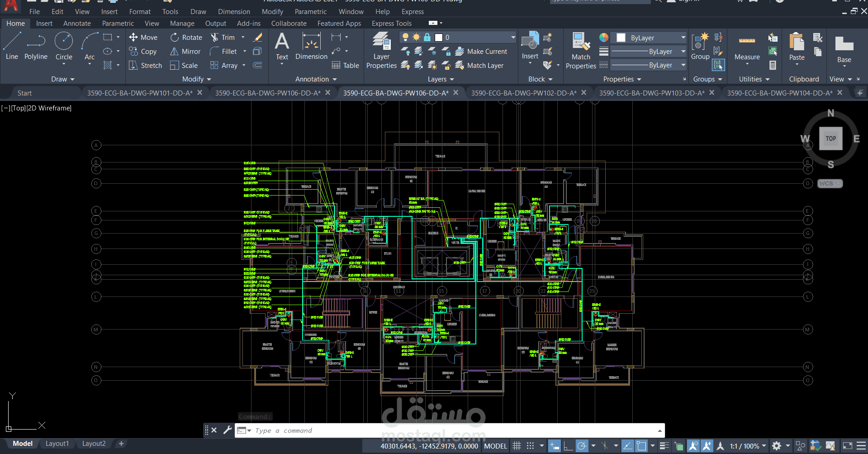Image resolution: width=868 pixels, height=454 pixels.
Task: Click Make Current layer button
Action: point(481,52)
